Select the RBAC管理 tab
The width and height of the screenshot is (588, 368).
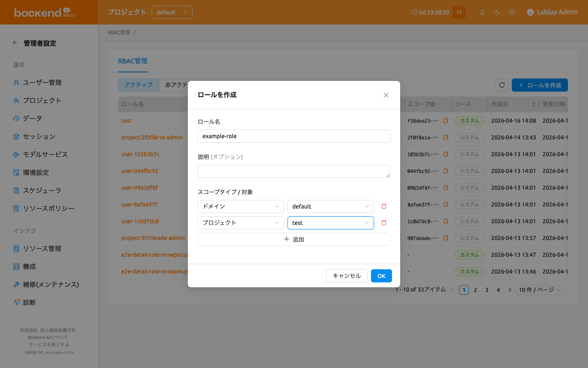point(133,61)
